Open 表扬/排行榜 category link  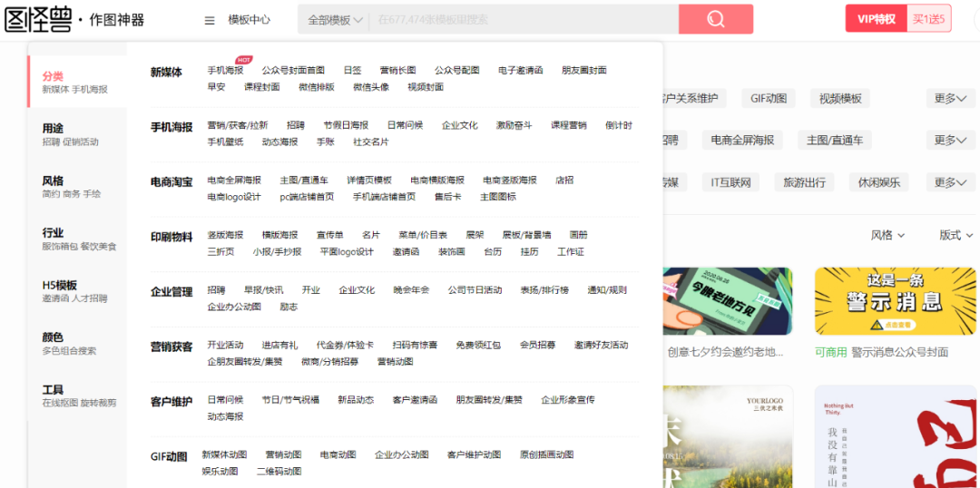544,290
